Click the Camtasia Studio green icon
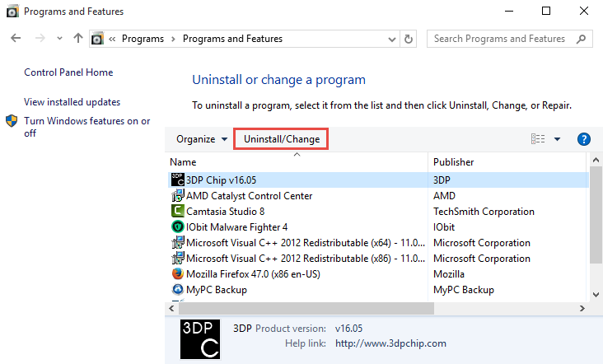 pyautogui.click(x=178, y=211)
